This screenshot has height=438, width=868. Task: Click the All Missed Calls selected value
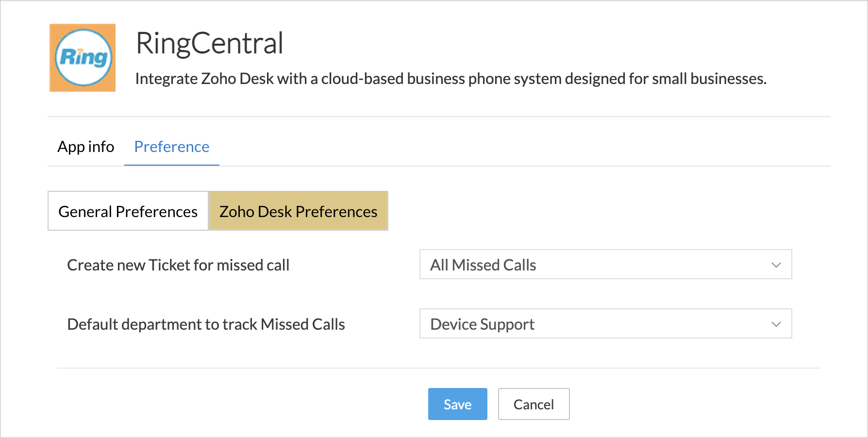(483, 265)
